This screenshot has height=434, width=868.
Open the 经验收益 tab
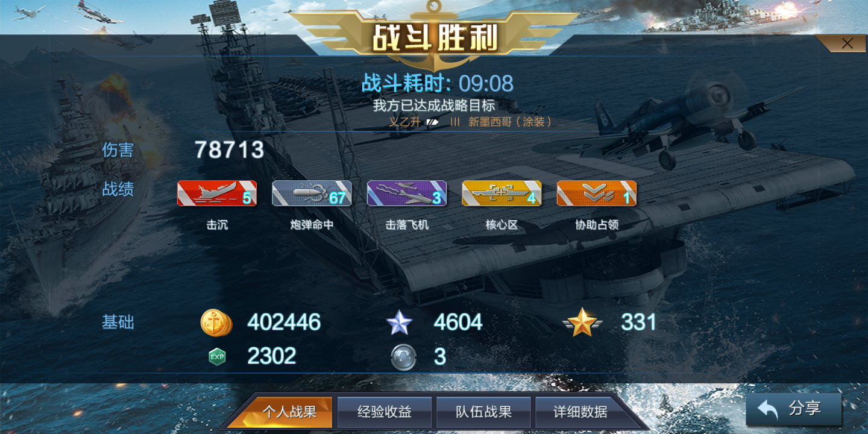tap(385, 412)
